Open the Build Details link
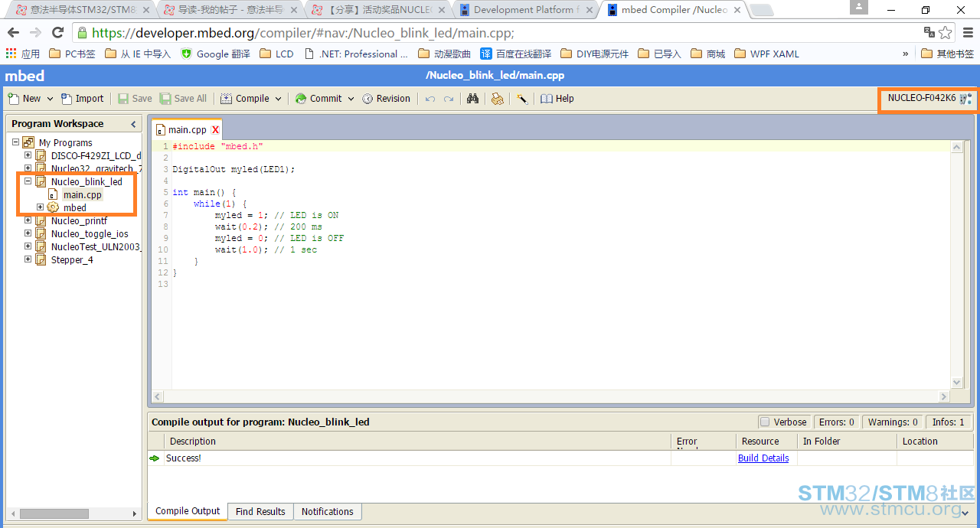Screen dimensions: 980x528 click(763, 458)
